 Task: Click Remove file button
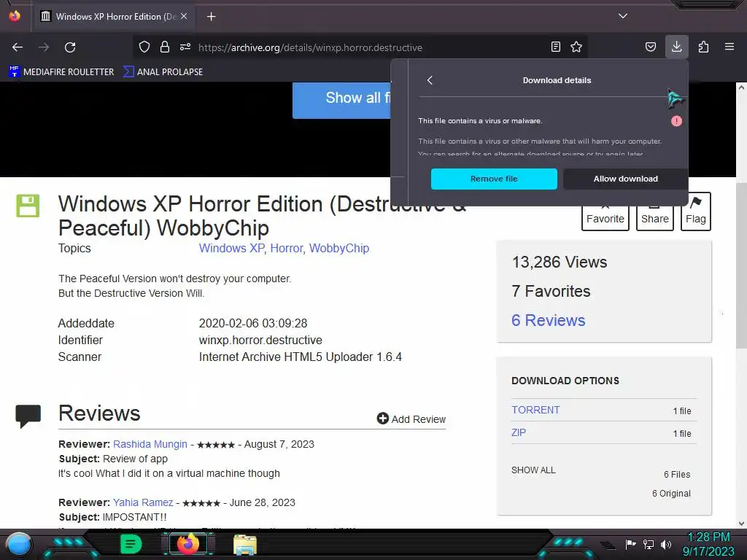click(x=494, y=179)
